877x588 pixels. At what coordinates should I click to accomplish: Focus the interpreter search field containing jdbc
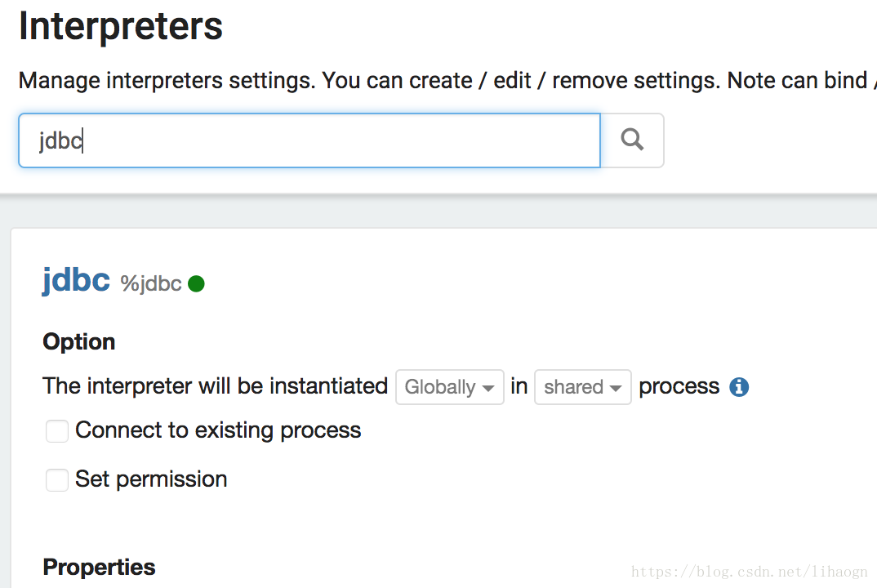309,140
